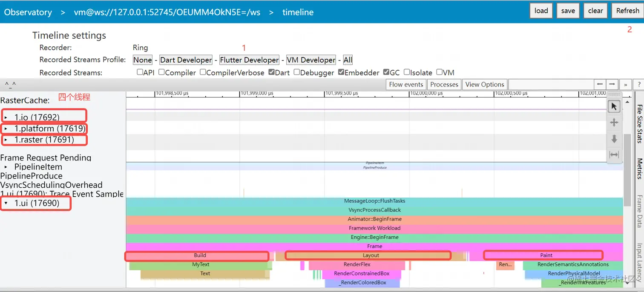
Task: Expand the 1.raster (17691) thread row
Action: pyautogui.click(x=6, y=140)
